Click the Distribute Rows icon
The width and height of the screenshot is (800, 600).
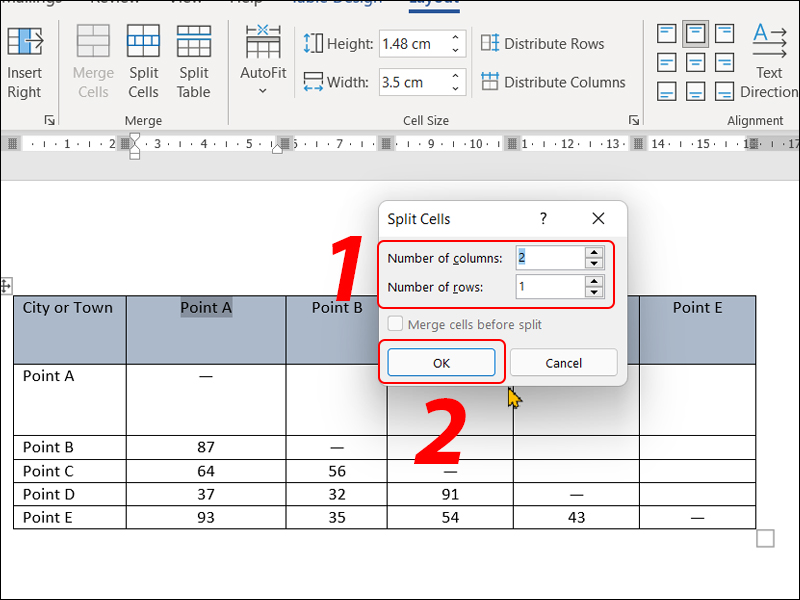coord(490,43)
